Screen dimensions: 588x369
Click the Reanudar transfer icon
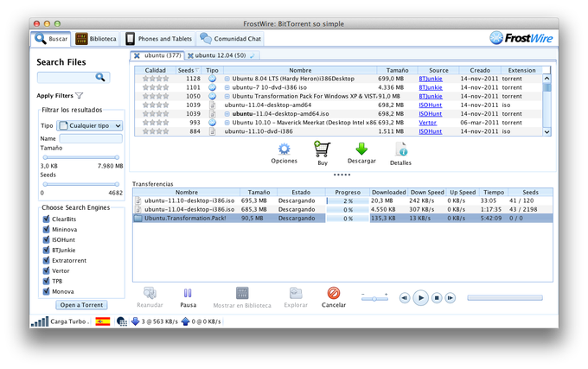point(150,293)
